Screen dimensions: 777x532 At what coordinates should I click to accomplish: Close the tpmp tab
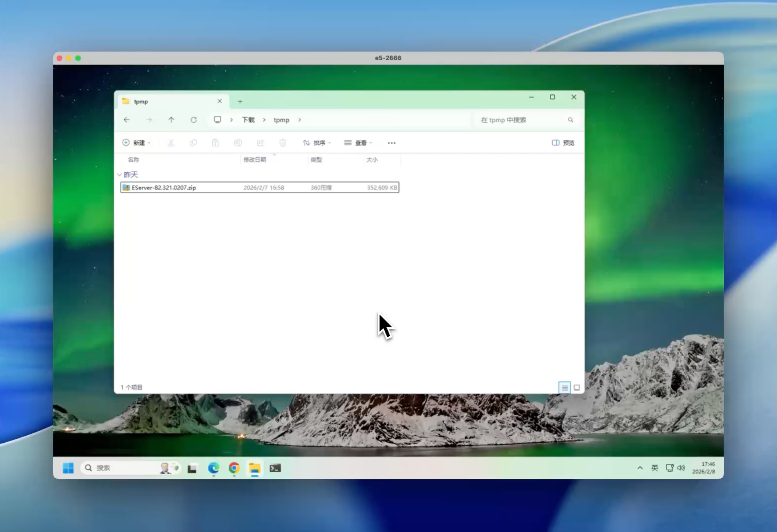220,101
